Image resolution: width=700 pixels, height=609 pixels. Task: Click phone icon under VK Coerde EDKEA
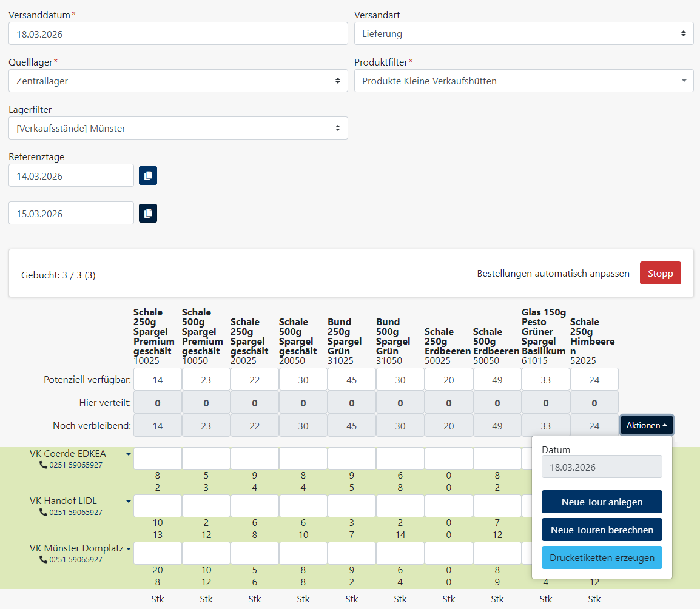[43, 465]
